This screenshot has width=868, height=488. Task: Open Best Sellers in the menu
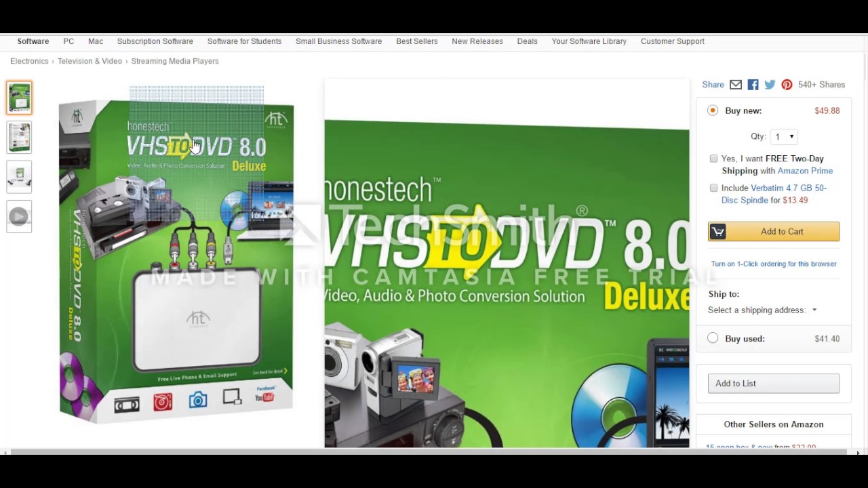click(x=417, y=41)
